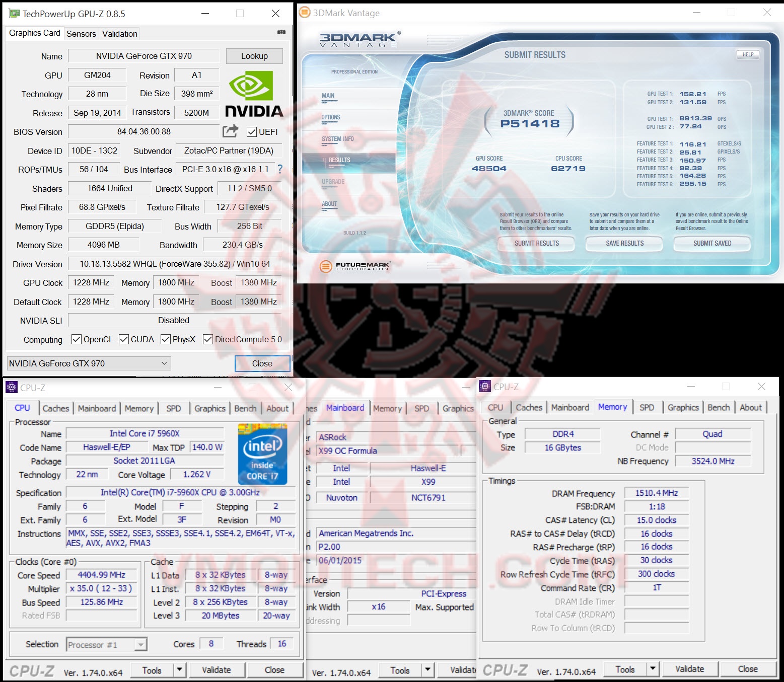Open Tools dropdown arrow in CPU-Z Mainboard window
The image size is (784, 682).
[427, 670]
